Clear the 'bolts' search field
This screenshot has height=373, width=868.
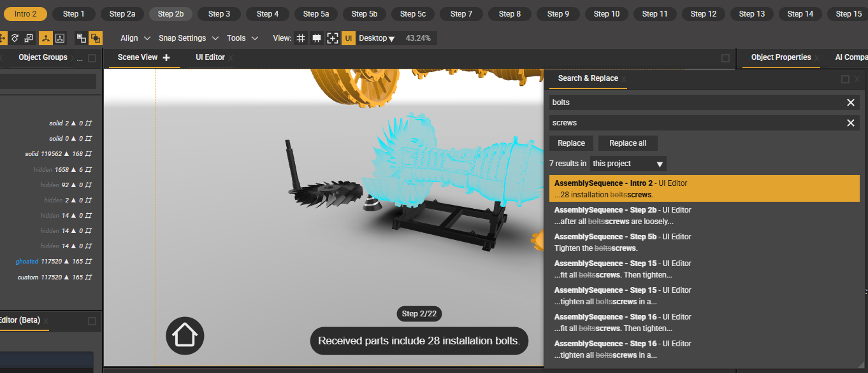(850, 102)
